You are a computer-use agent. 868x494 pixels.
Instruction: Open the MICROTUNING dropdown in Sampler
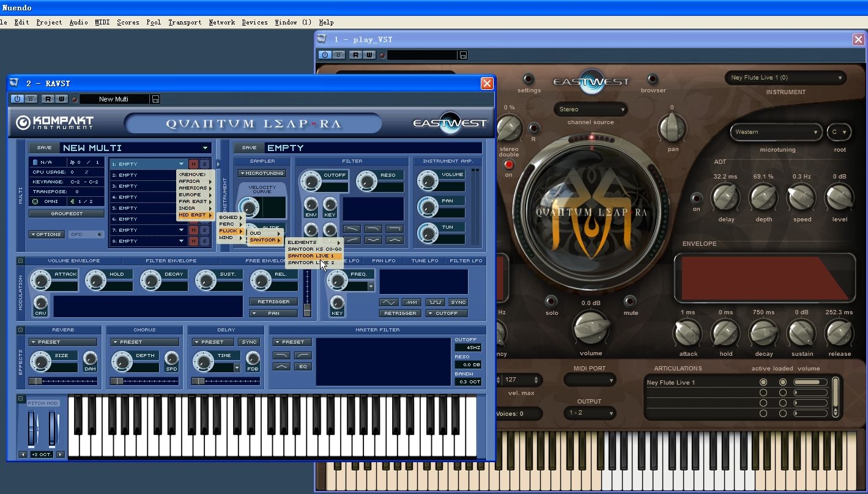[x=262, y=173]
